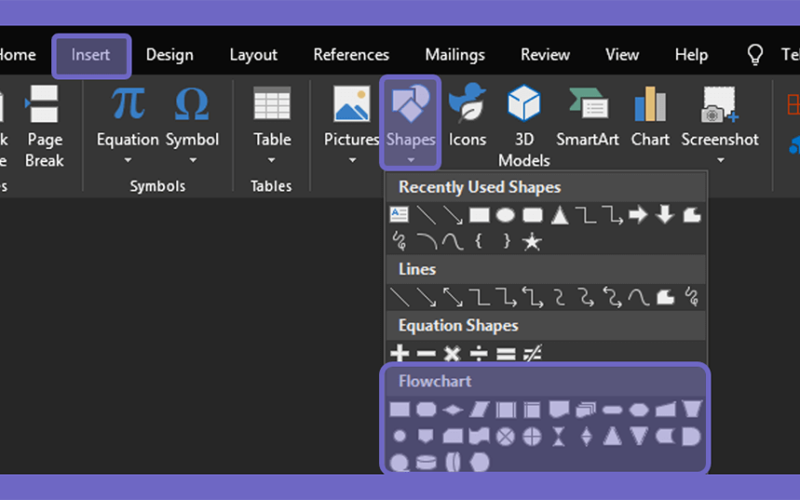Collapse the Shapes dropdown arrow

point(410,160)
